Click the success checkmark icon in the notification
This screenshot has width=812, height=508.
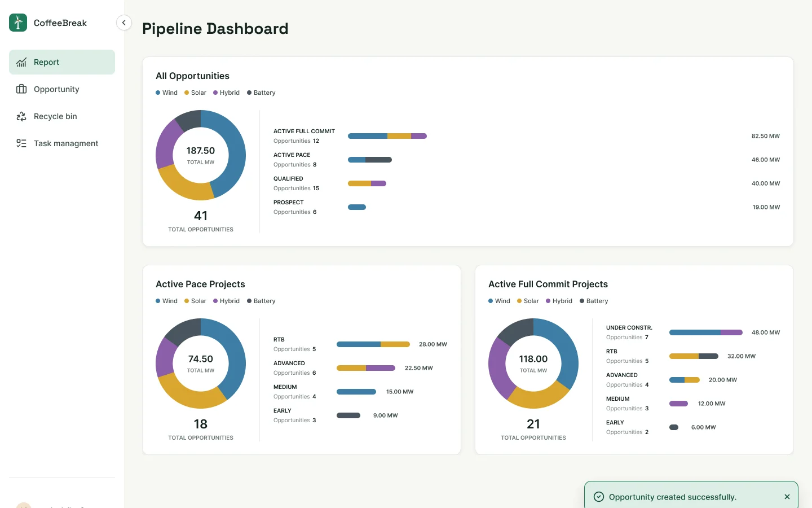pyautogui.click(x=599, y=497)
